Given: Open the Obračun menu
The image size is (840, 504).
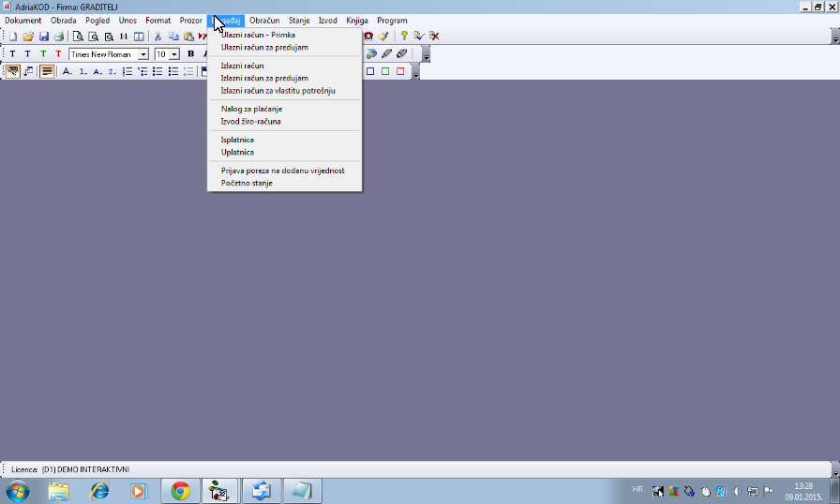Looking at the screenshot, I should [x=264, y=21].
